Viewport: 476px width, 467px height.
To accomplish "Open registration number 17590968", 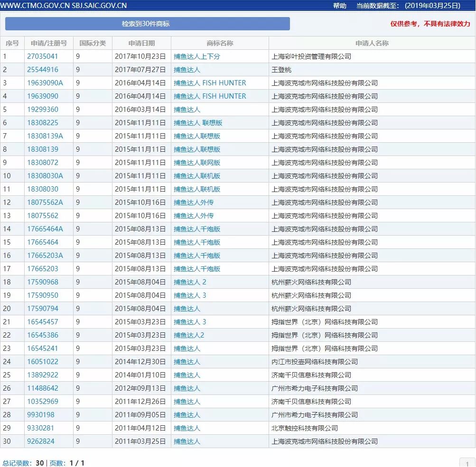I will (43, 282).
